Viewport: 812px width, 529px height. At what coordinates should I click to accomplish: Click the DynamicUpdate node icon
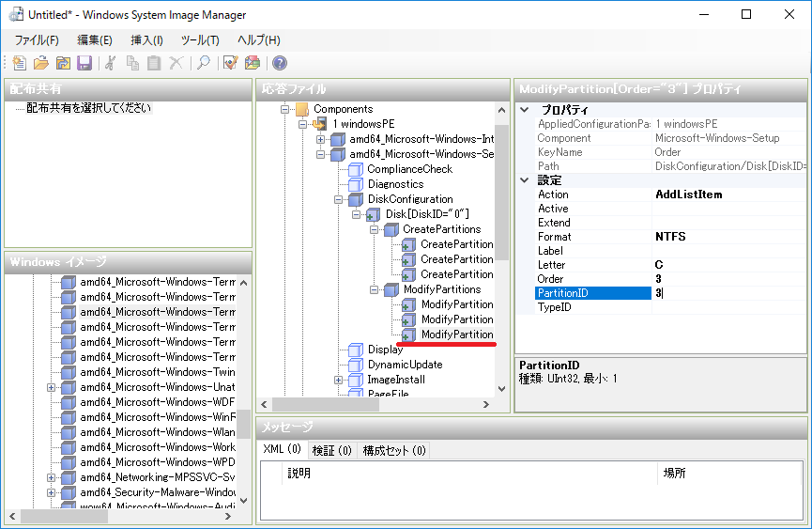(355, 365)
